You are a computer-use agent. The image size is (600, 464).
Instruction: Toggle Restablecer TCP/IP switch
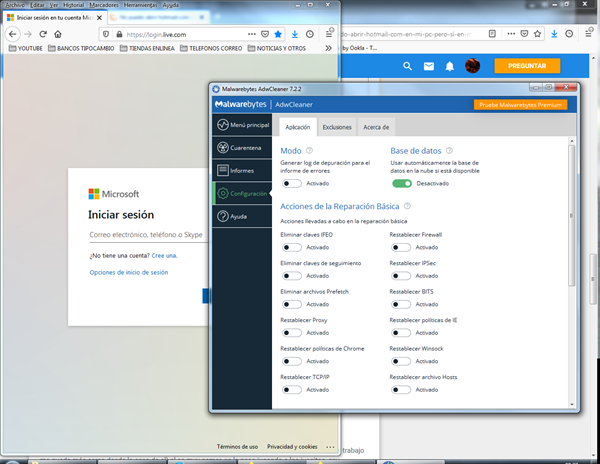pos(292,390)
